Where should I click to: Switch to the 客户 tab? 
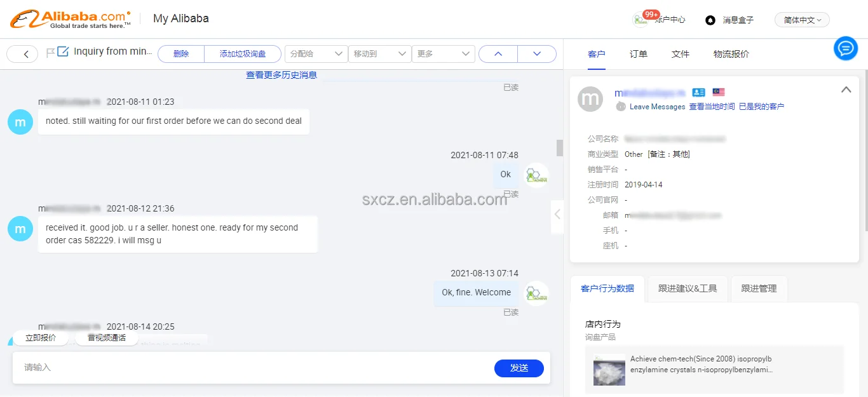(597, 55)
